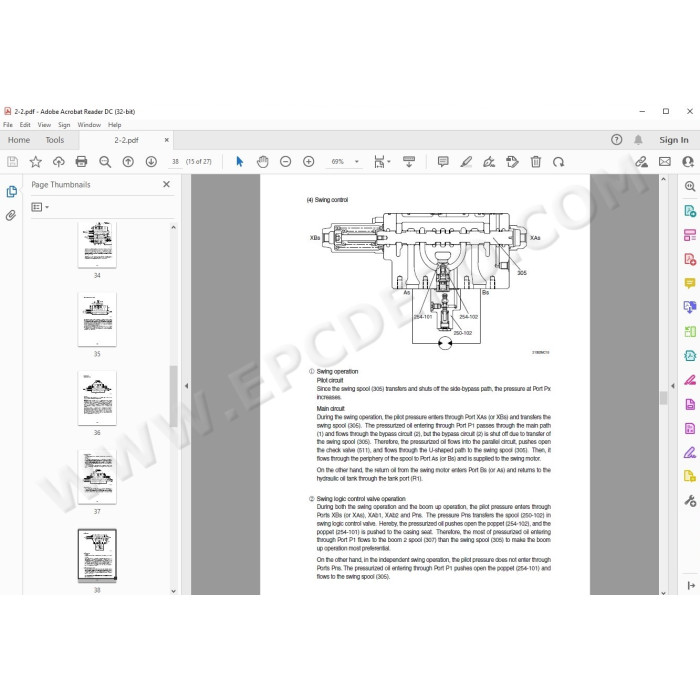The width and height of the screenshot is (700, 700).
Task: Rotate the page with rotate icon
Action: (x=558, y=162)
